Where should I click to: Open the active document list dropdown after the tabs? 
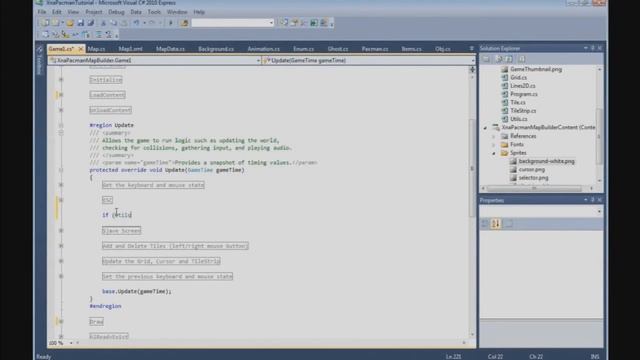pos(471,49)
